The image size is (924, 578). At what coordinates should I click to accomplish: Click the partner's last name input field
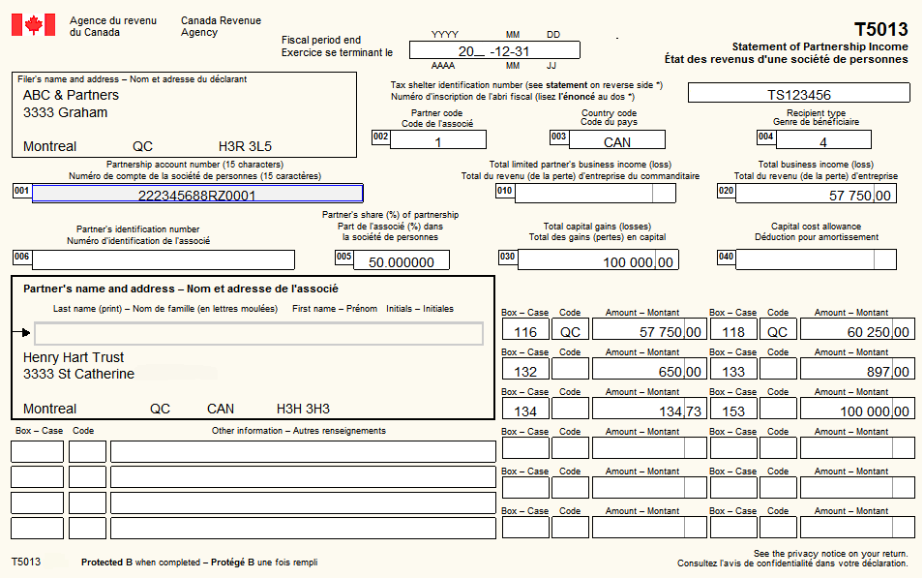258,334
